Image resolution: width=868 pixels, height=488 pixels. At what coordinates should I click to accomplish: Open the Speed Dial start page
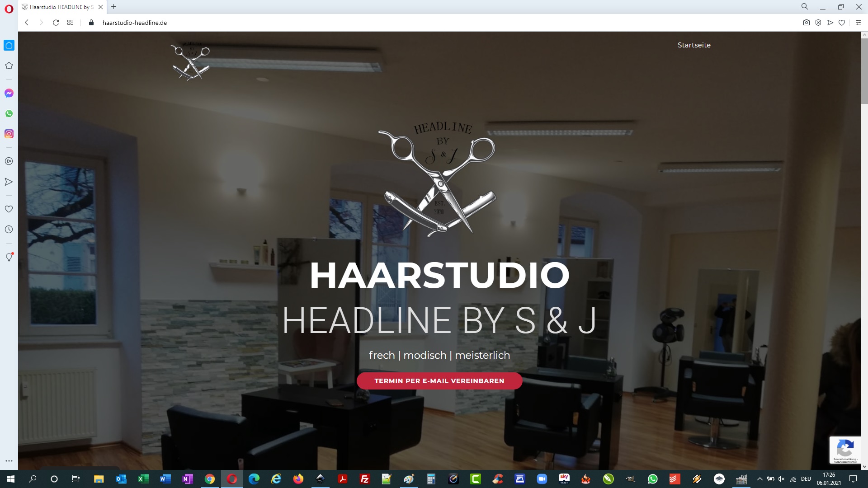coord(70,23)
